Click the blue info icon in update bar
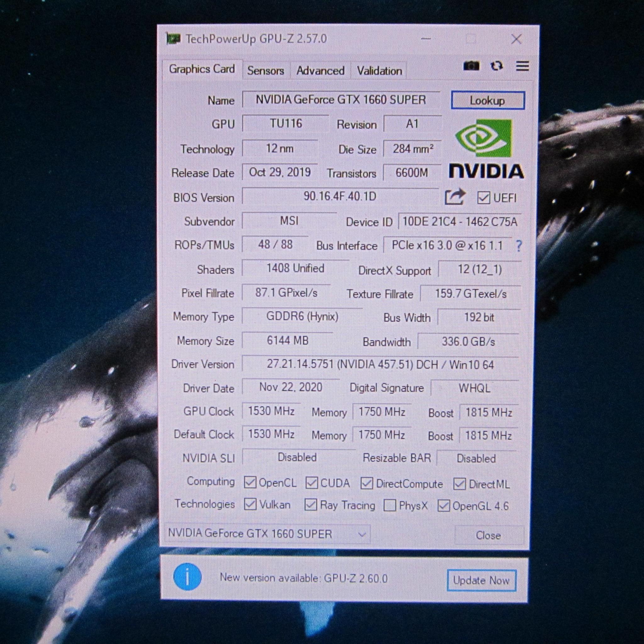The height and width of the screenshot is (644, 644). [x=187, y=577]
